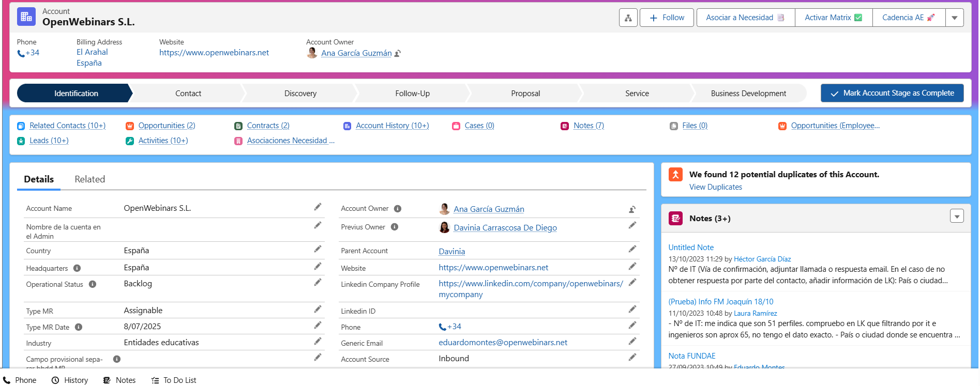Choose the Follow-Up stage
Screen dimensions: 980x386
tap(413, 94)
